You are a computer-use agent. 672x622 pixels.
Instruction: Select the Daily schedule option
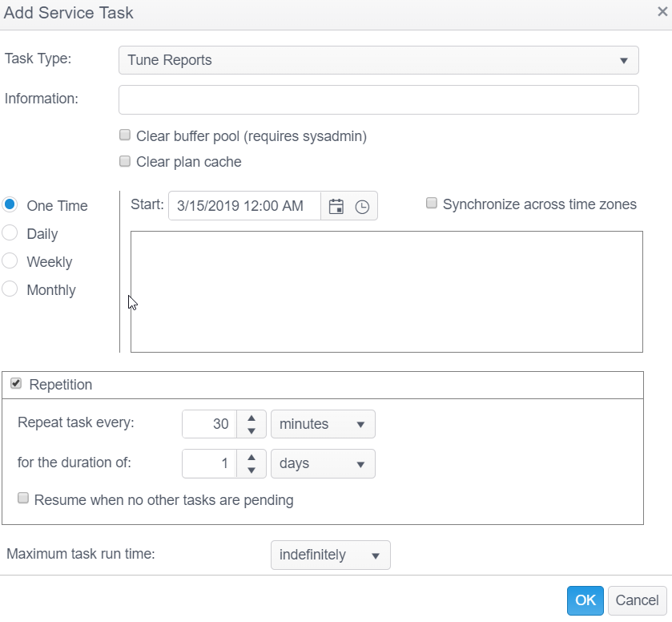pos(10,233)
